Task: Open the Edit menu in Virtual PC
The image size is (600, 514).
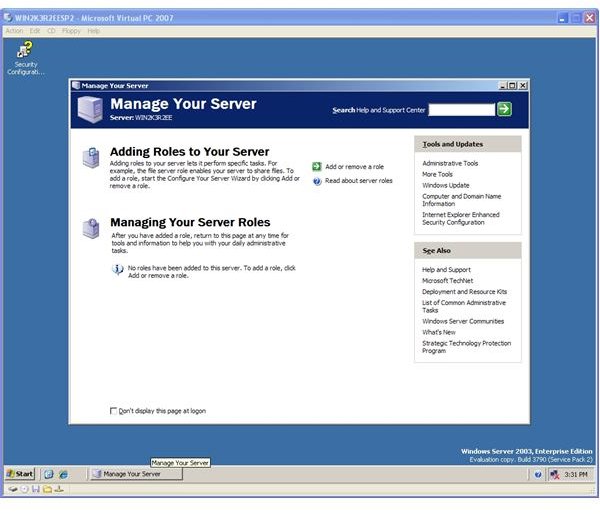Action: click(35, 31)
